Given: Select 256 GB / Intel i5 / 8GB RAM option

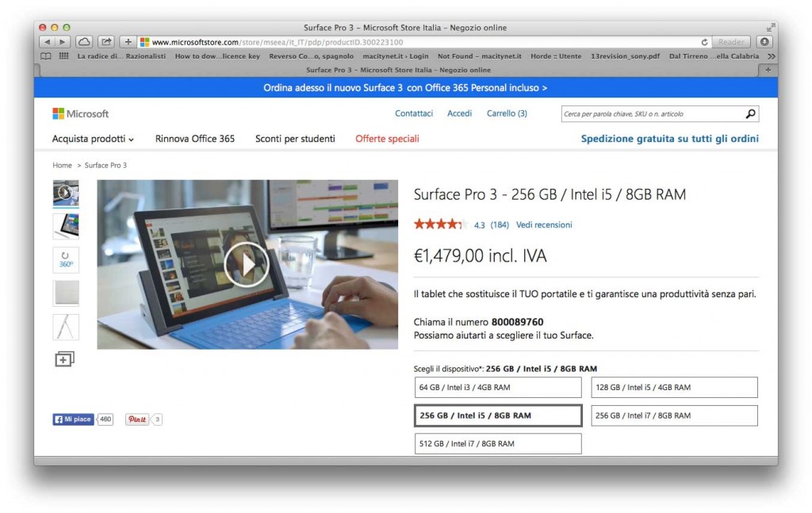Looking at the screenshot, I should 498,415.
